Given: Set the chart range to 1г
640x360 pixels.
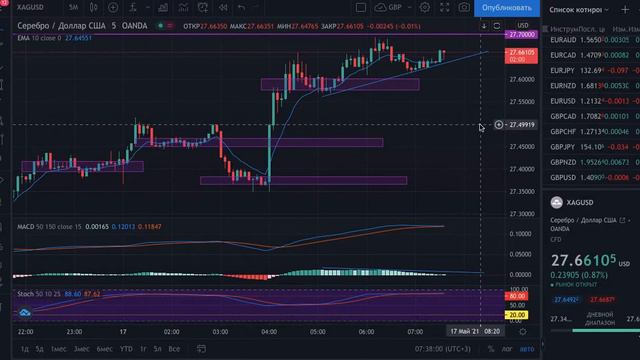Looking at the screenshot, I should click(x=143, y=349).
